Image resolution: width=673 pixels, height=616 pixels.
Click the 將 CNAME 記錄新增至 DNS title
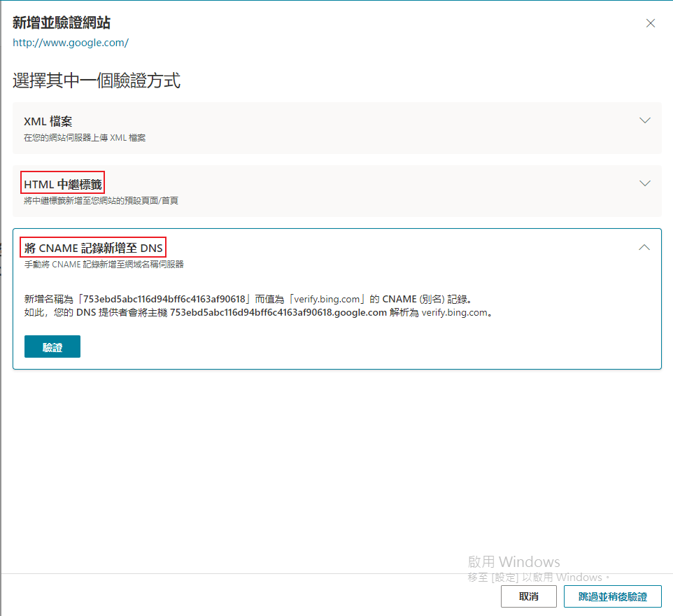(93, 246)
